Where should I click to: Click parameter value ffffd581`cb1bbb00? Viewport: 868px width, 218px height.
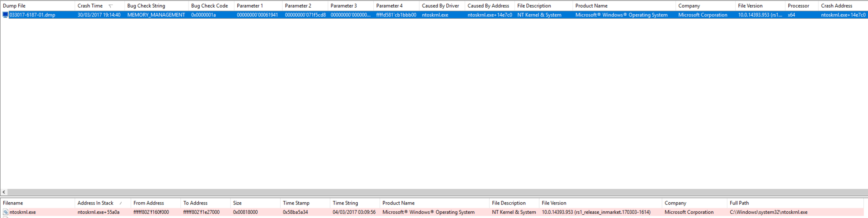[396, 15]
